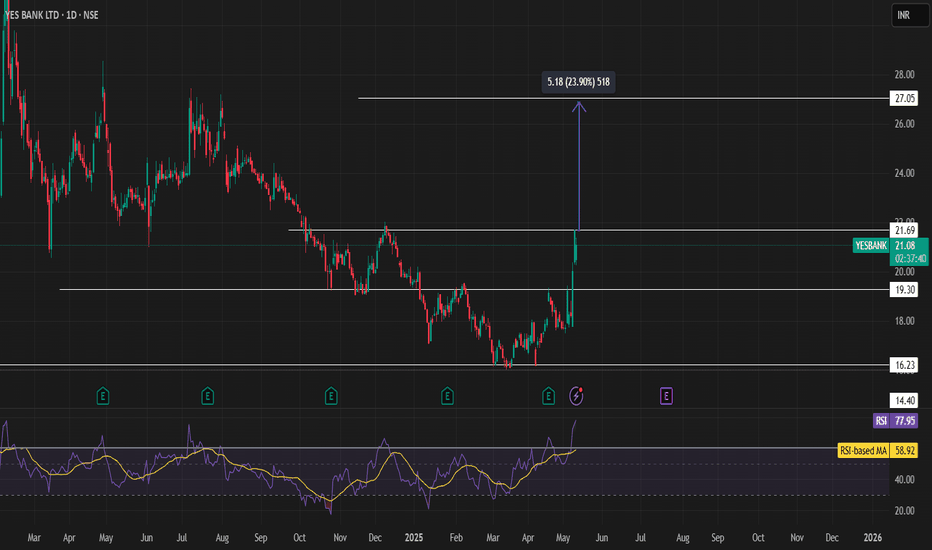Click the 28.00 price axis label

(904, 74)
